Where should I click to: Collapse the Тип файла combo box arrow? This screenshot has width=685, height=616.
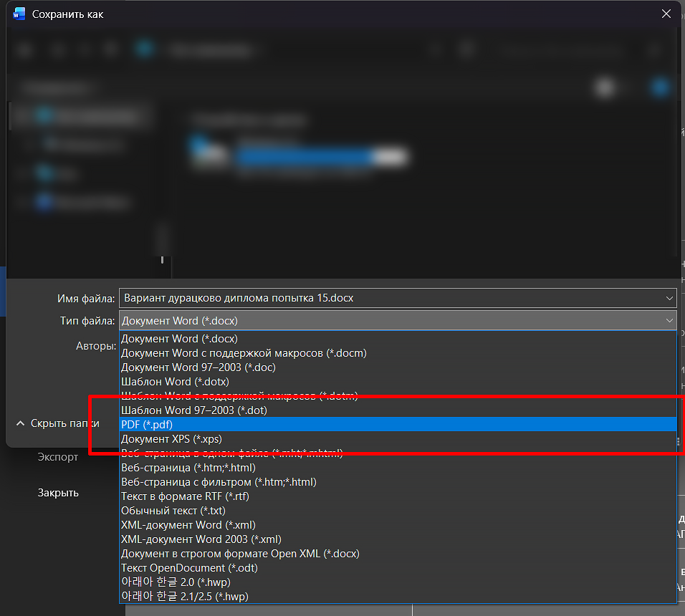click(x=669, y=320)
